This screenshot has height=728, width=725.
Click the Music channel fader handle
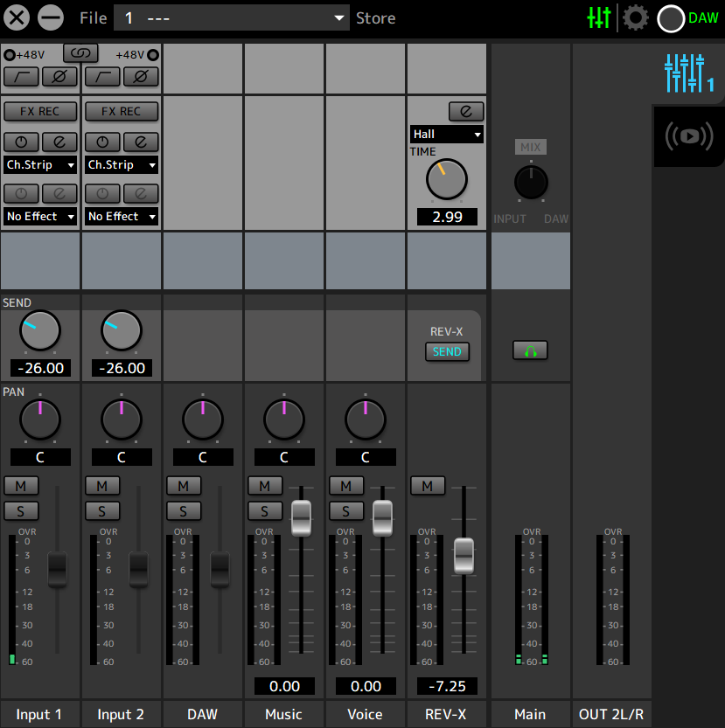pyautogui.click(x=301, y=518)
